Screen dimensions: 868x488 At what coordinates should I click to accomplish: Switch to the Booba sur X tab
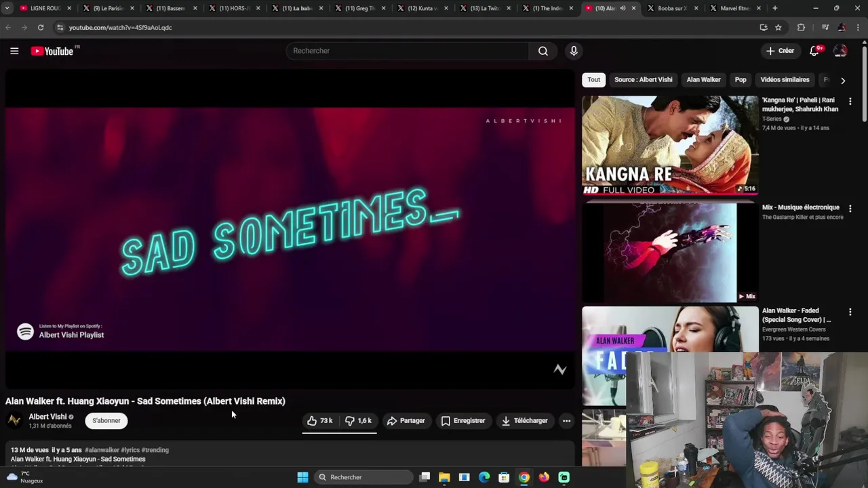click(672, 8)
